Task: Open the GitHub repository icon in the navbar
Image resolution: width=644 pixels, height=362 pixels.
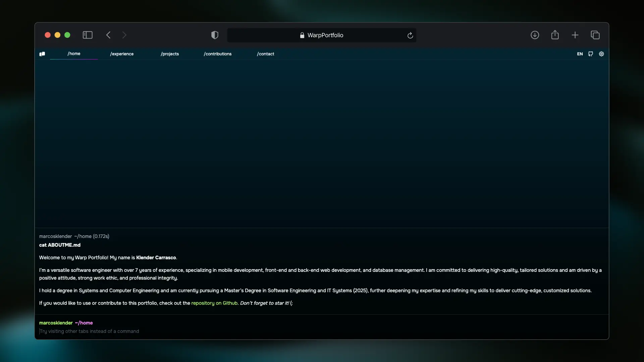Action: pos(591,54)
